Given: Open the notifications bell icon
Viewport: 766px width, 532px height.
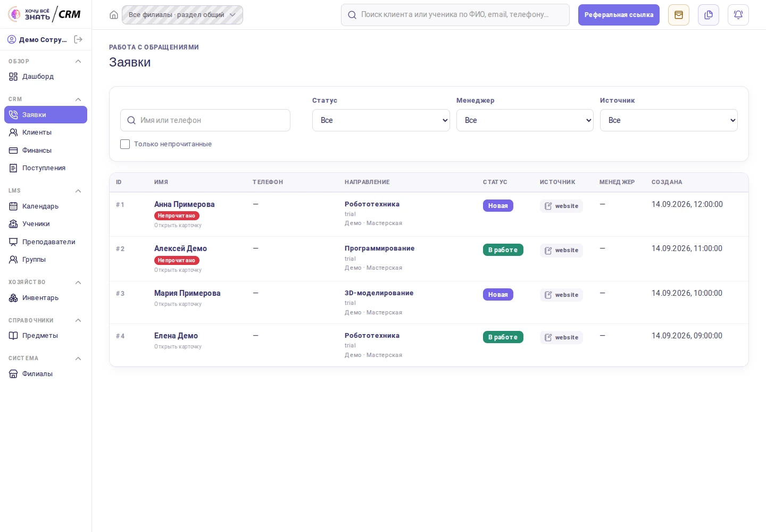Looking at the screenshot, I should [x=738, y=15].
